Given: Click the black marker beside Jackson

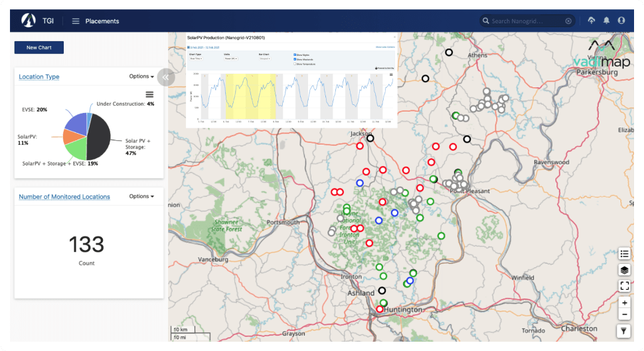Looking at the screenshot, I should pyautogui.click(x=370, y=138).
